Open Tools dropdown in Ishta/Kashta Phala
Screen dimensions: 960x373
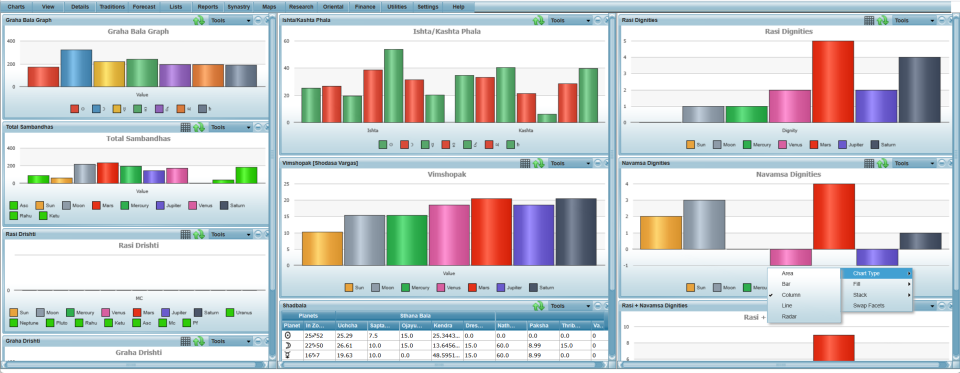[569, 20]
